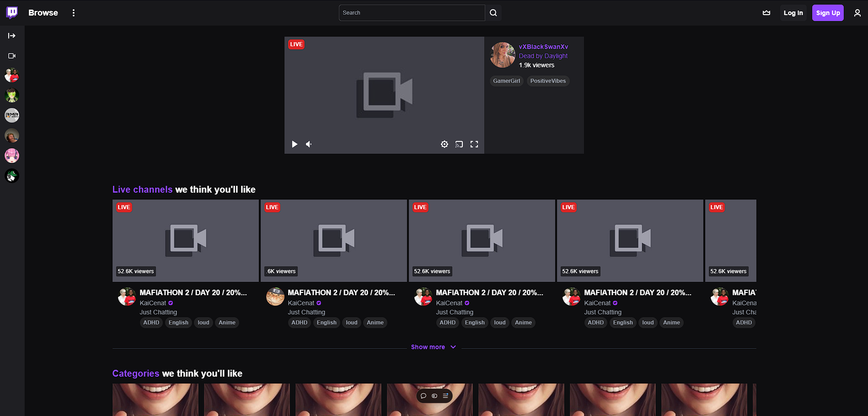This screenshot has width=868, height=416.
Task: Select the GamerGirl tag
Action: (x=506, y=81)
